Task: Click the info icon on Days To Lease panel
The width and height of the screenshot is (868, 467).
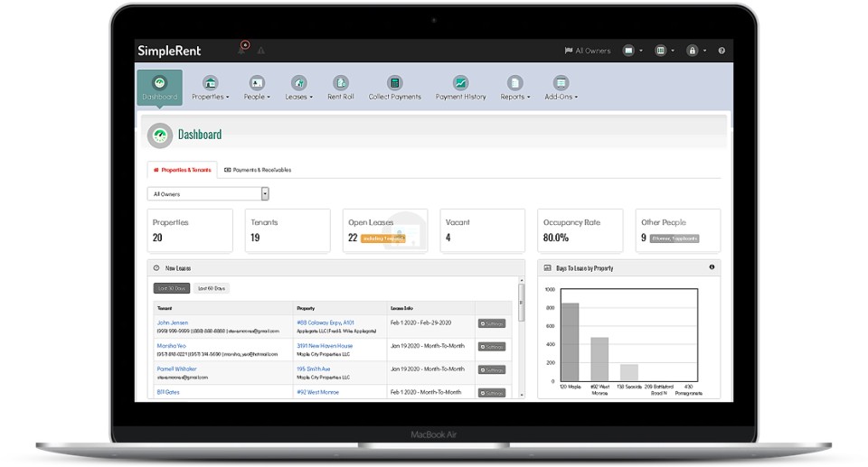Action: [712, 267]
